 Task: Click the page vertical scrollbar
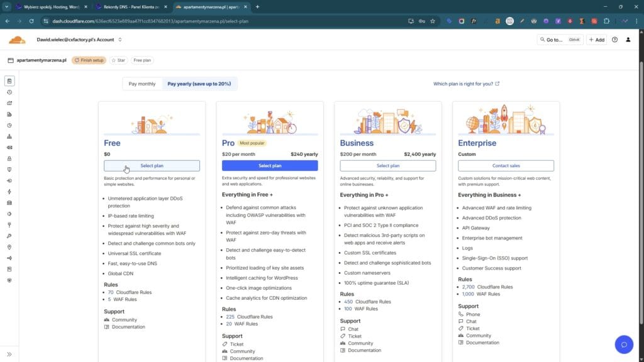(641, 193)
